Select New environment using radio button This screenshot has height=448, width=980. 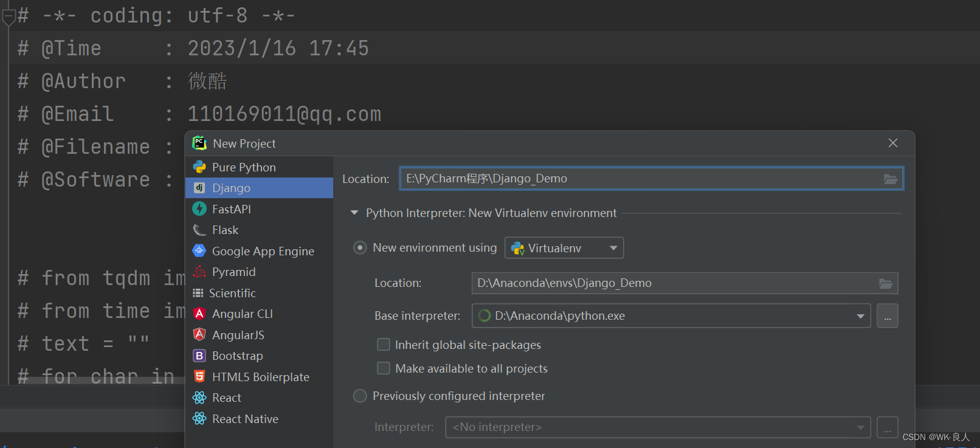pos(360,247)
